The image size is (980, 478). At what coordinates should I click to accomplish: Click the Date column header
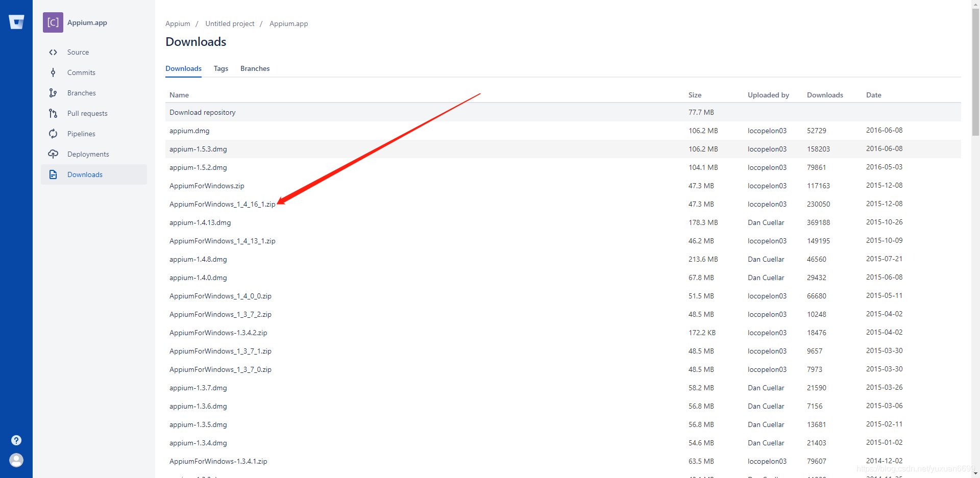(874, 95)
